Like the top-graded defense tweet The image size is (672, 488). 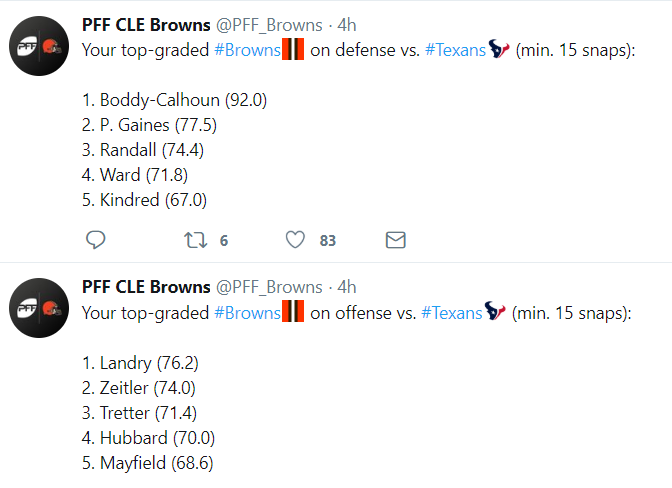click(x=295, y=240)
